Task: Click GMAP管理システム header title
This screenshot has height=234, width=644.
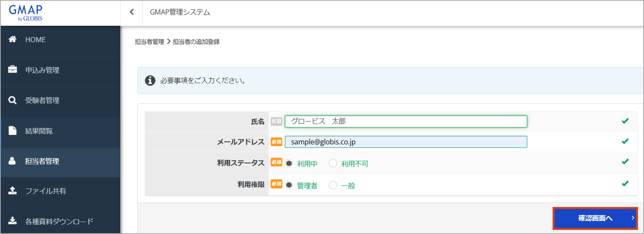Action: [180, 12]
